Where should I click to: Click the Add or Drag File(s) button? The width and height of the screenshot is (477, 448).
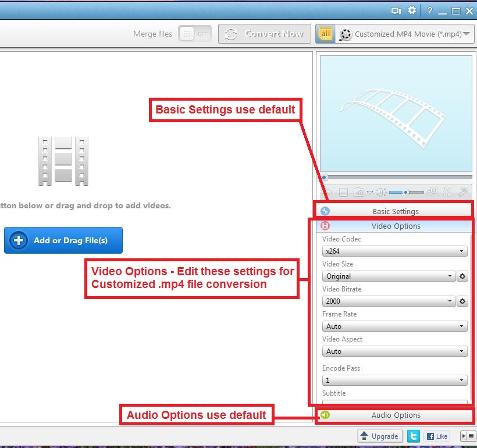pyautogui.click(x=63, y=240)
